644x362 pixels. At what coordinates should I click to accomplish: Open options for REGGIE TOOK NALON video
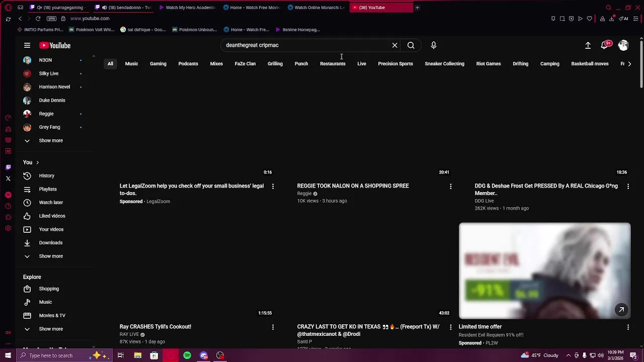[x=451, y=187]
